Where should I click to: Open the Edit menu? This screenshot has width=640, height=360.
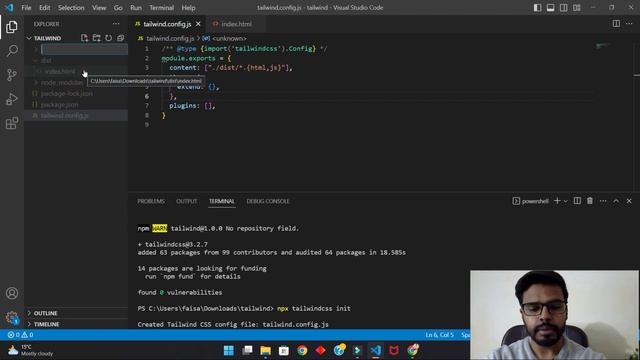click(x=44, y=8)
